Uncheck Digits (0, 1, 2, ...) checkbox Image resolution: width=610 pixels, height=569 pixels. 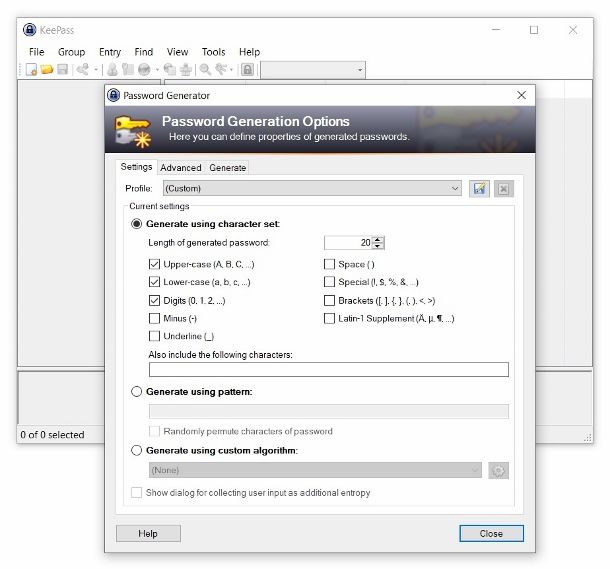pos(154,301)
